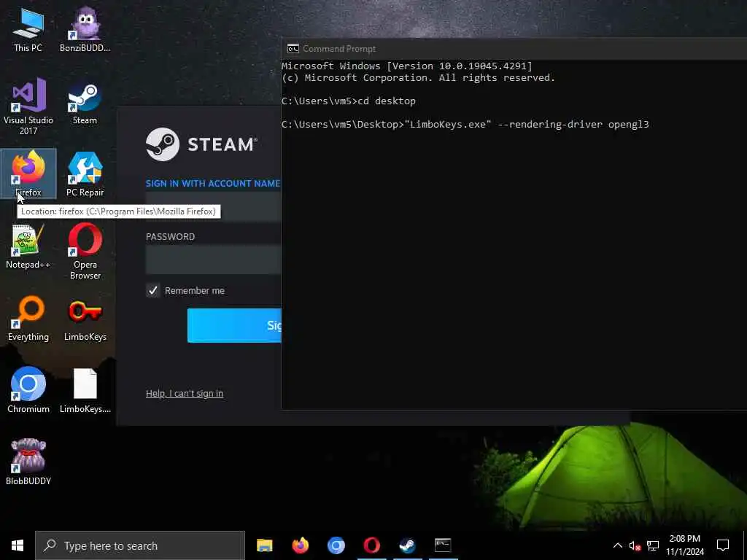Click the Type here to search box

140,545
